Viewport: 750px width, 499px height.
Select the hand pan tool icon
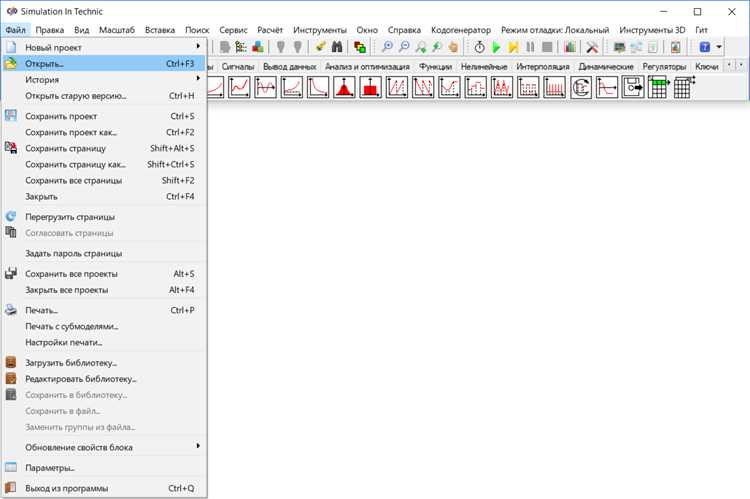453,47
